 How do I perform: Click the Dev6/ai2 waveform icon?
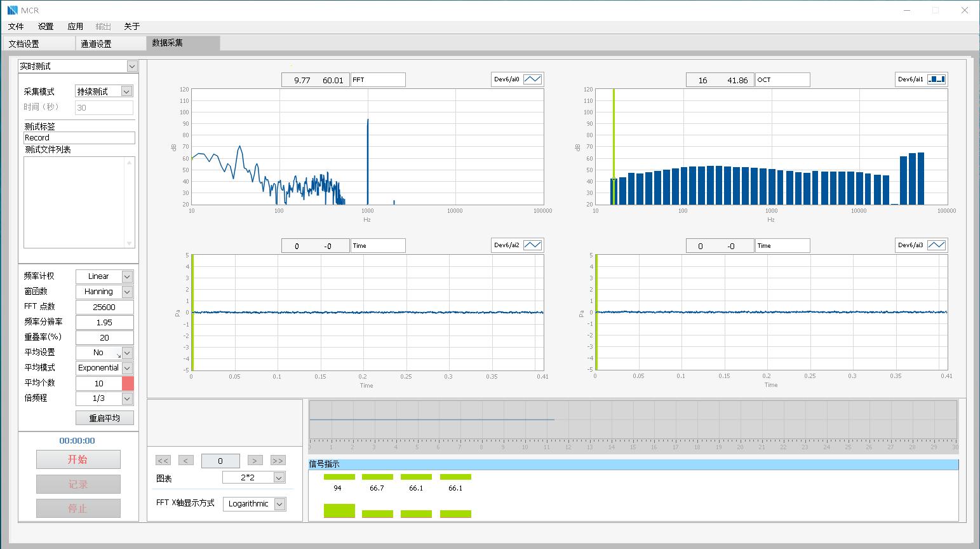[x=532, y=245]
